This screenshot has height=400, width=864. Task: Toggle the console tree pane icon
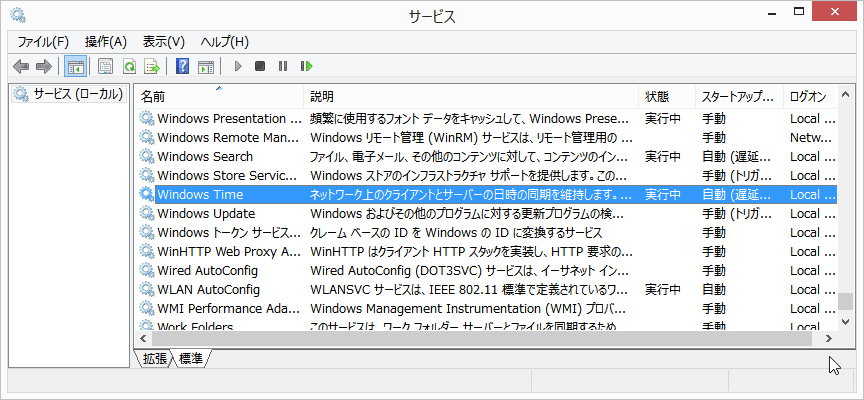point(75,67)
